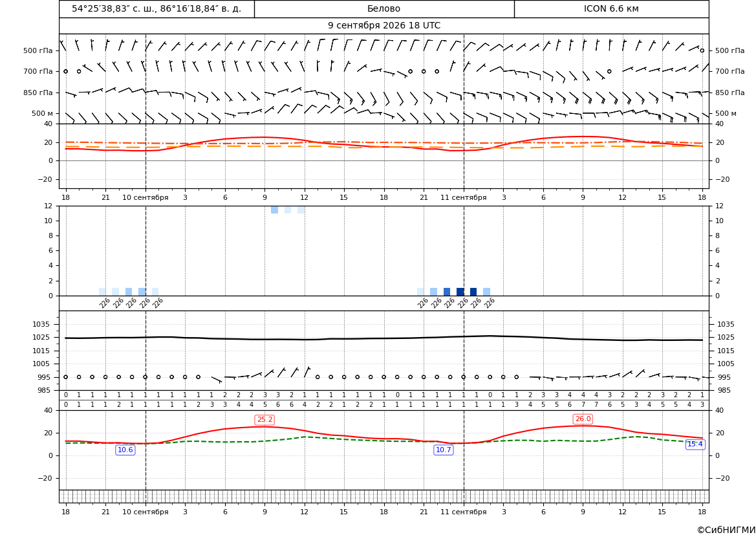Image resolution: width=756 pixels, height=535 pixels.
Task: Click the 850 гПа level label on left
Action: [38, 93]
